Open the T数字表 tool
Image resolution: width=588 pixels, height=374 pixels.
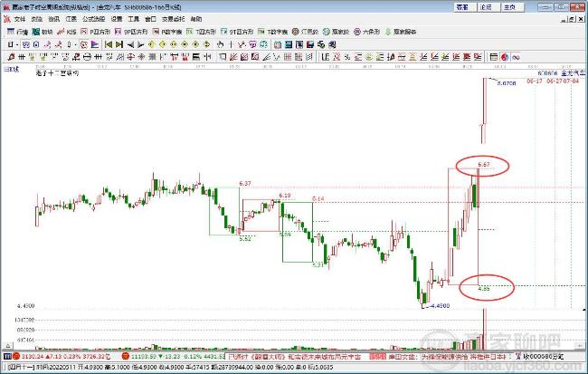[x=272, y=32]
